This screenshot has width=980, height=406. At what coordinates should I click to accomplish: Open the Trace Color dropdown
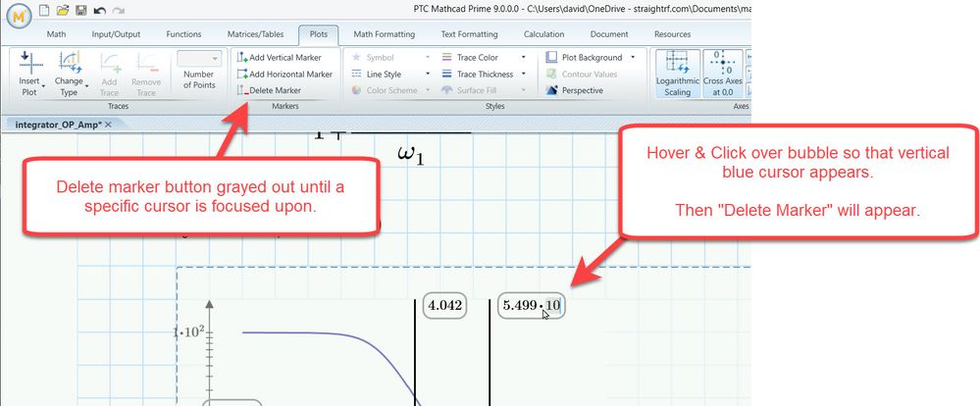[523, 58]
